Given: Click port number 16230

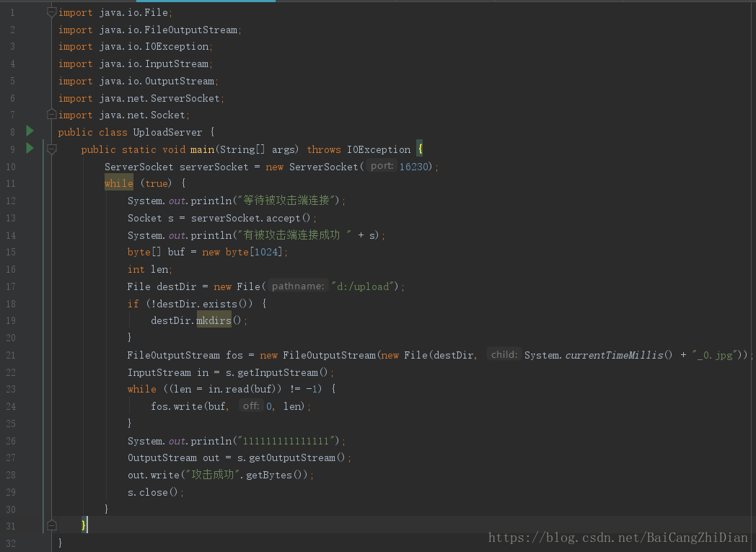Looking at the screenshot, I should tap(414, 167).
